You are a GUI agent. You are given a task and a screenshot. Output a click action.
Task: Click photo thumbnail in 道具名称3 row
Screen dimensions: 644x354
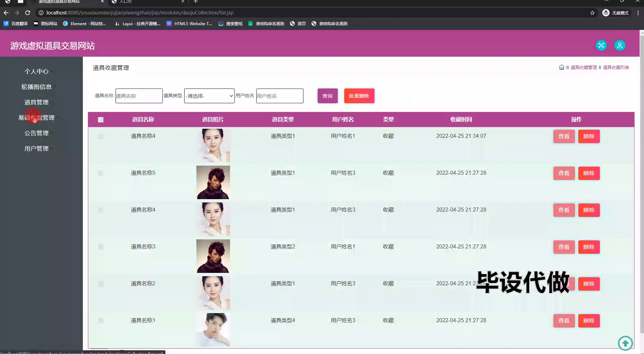click(x=213, y=256)
